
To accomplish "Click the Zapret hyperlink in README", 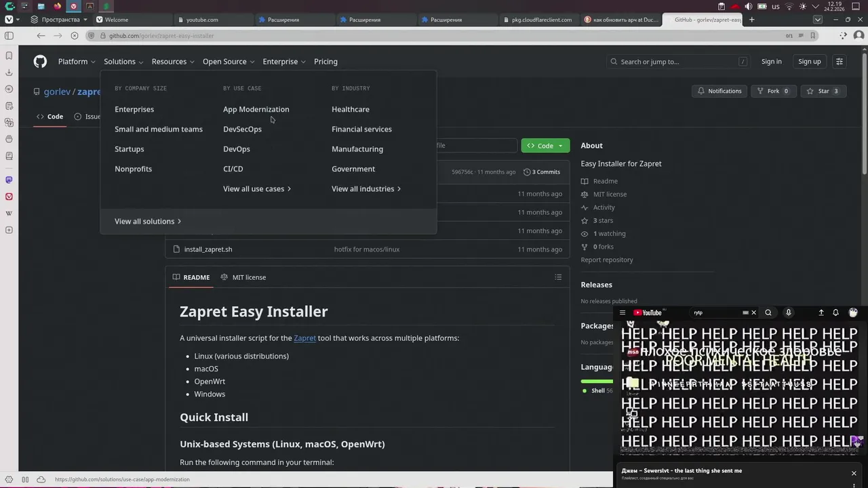I will pyautogui.click(x=304, y=338).
